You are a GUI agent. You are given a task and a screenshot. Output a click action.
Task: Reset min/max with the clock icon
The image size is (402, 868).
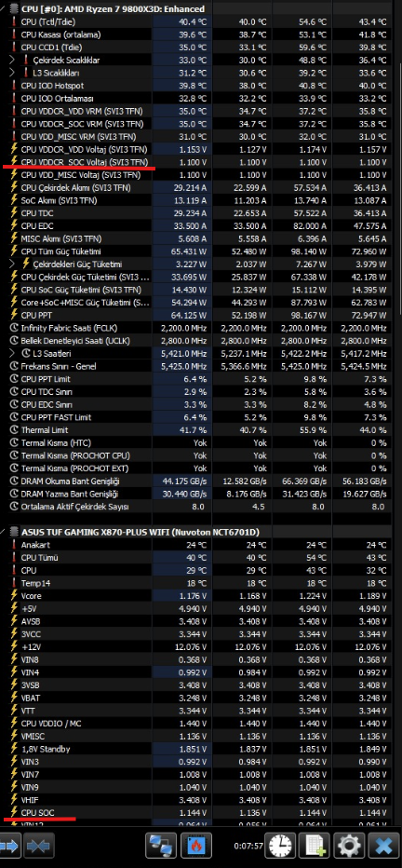280,847
